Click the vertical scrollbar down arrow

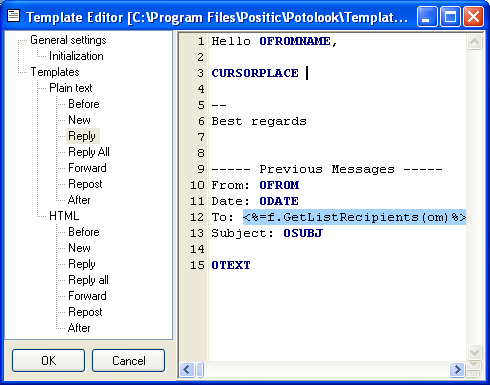[474, 352]
